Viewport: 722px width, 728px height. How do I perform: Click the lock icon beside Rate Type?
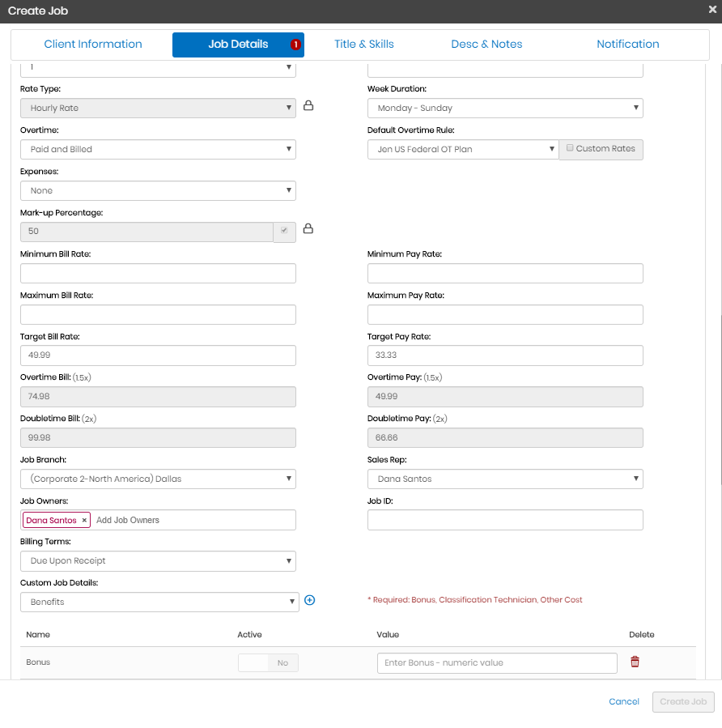308,106
